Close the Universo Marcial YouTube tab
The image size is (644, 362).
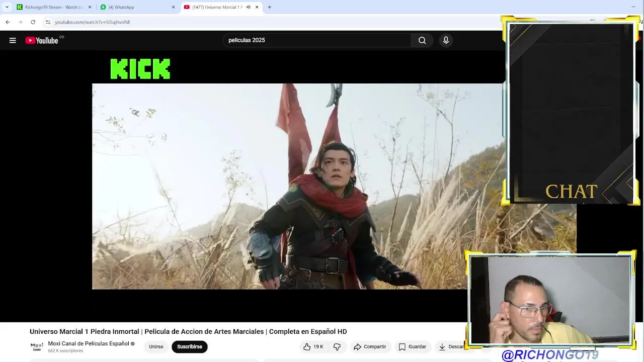pos(257,7)
